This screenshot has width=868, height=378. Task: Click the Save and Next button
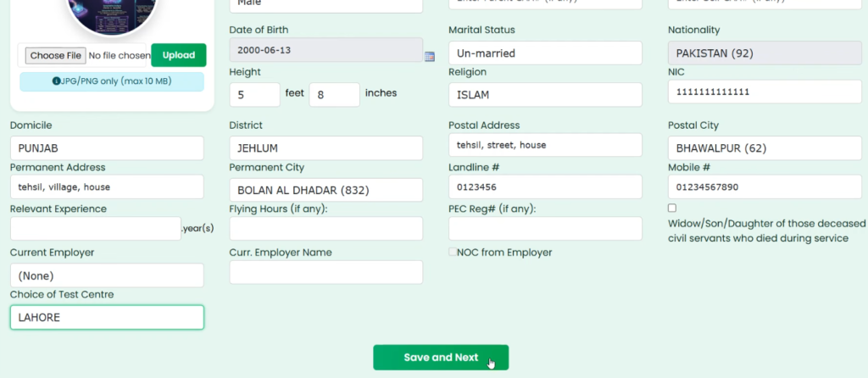click(441, 358)
